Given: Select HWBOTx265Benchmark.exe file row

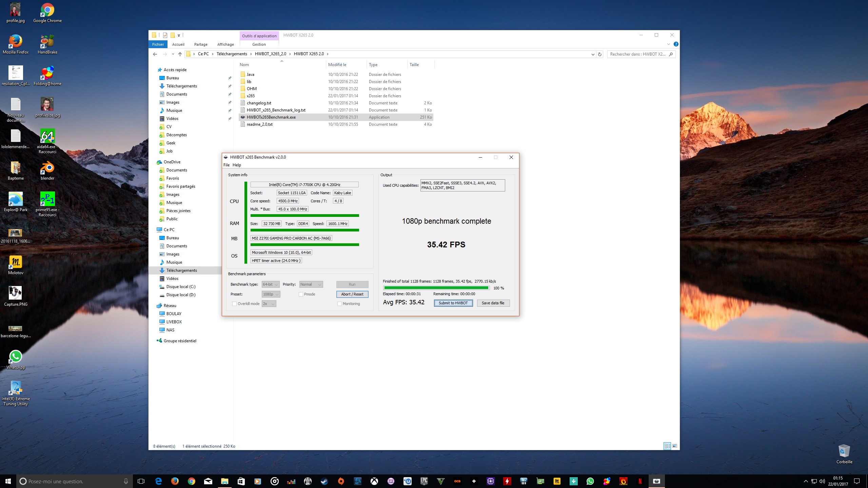Looking at the screenshot, I should (x=336, y=117).
